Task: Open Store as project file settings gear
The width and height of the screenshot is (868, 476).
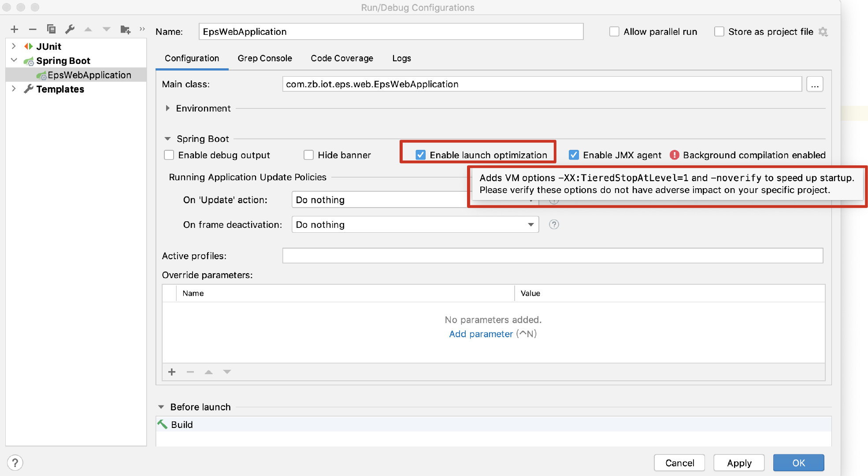Action: click(x=823, y=32)
